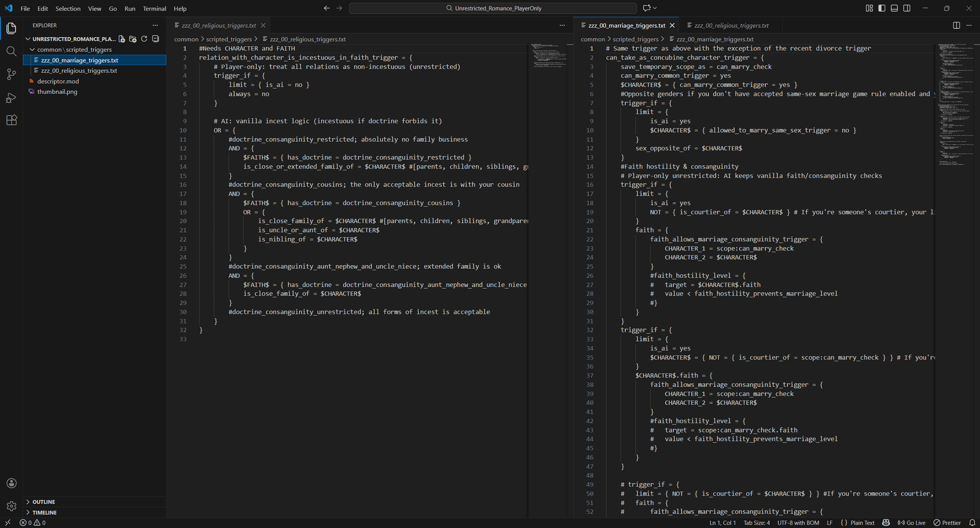980x528 pixels.
Task: Open the Manage settings gear
Action: point(11,506)
